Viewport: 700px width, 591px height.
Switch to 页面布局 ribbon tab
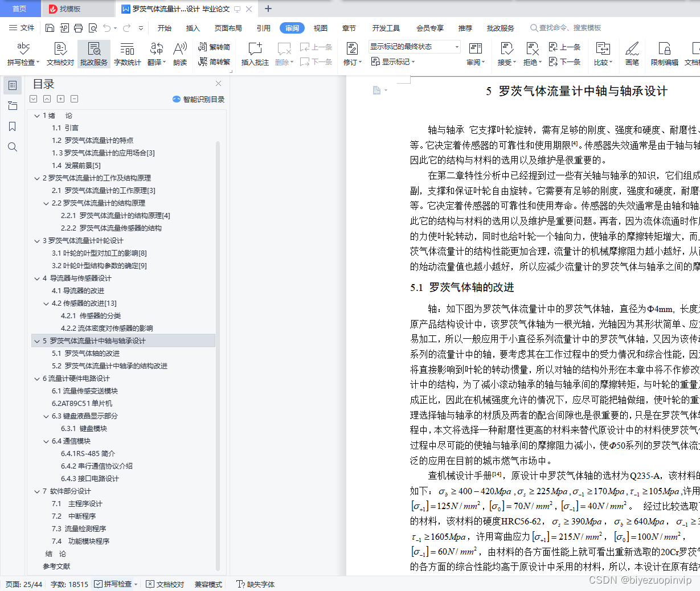[228, 28]
